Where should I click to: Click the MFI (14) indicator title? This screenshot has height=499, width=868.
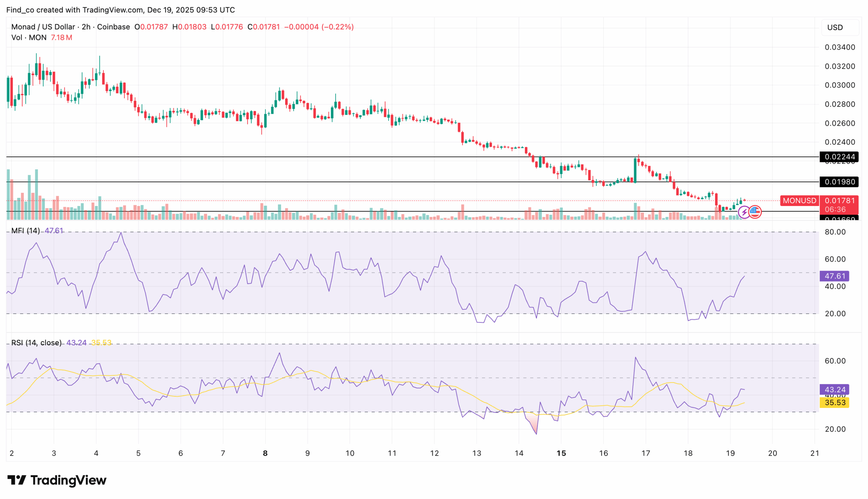(26, 231)
